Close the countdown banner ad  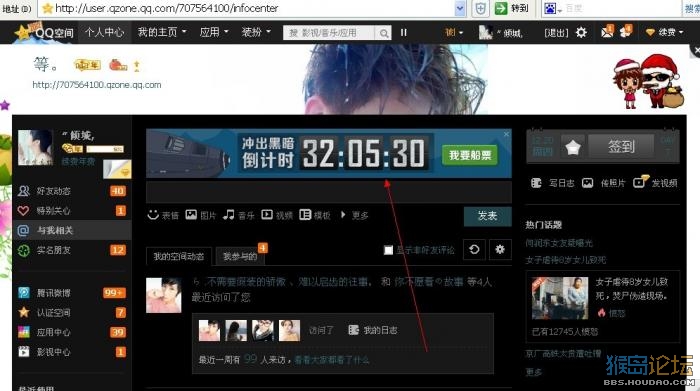click(506, 134)
